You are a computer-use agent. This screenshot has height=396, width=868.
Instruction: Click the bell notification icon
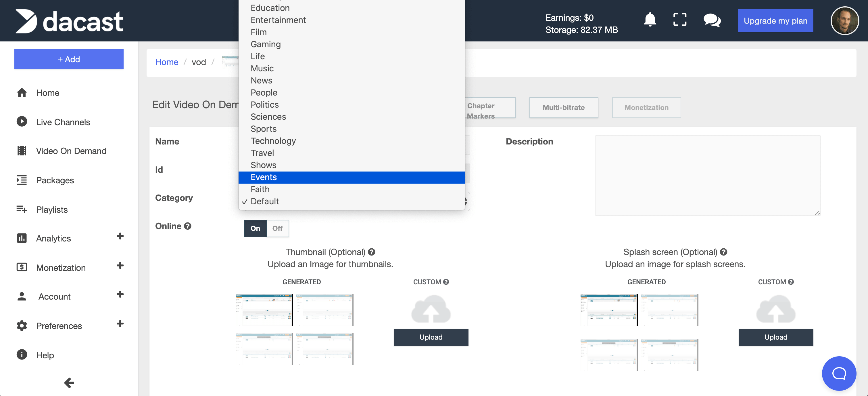pos(651,20)
